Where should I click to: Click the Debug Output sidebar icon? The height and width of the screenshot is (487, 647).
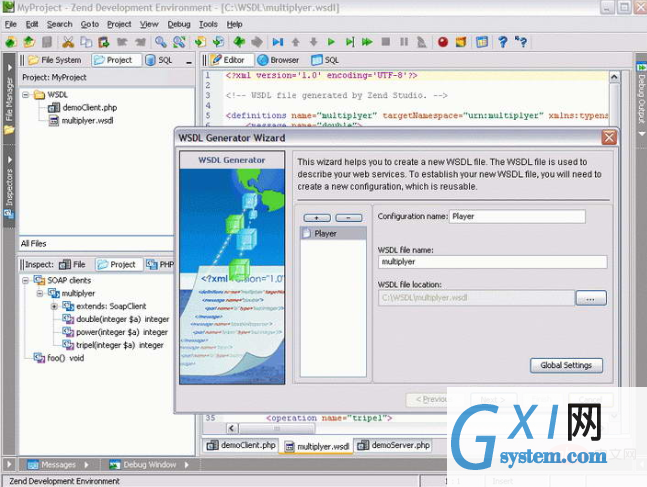[641, 67]
